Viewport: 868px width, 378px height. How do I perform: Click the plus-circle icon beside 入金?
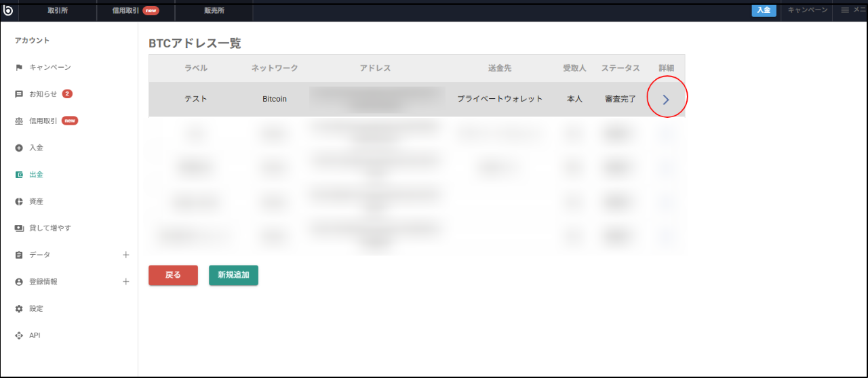(19, 148)
